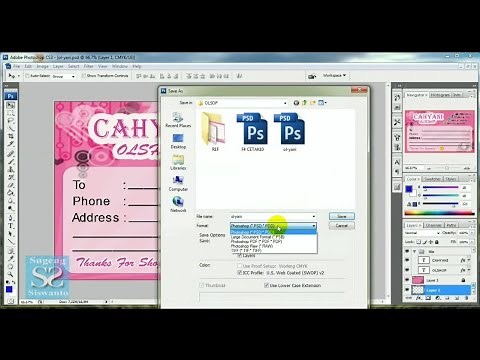480x360 pixels.
Task: Select the REF folder
Action: 215,132
